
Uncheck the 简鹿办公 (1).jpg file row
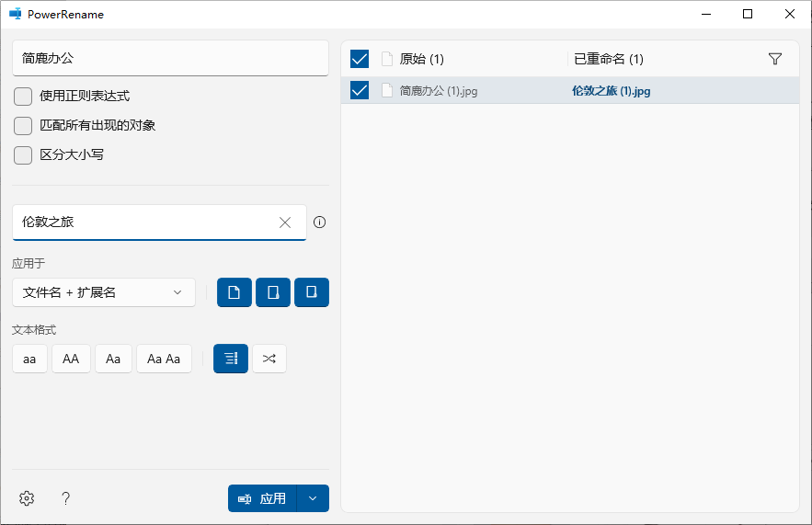(x=360, y=90)
